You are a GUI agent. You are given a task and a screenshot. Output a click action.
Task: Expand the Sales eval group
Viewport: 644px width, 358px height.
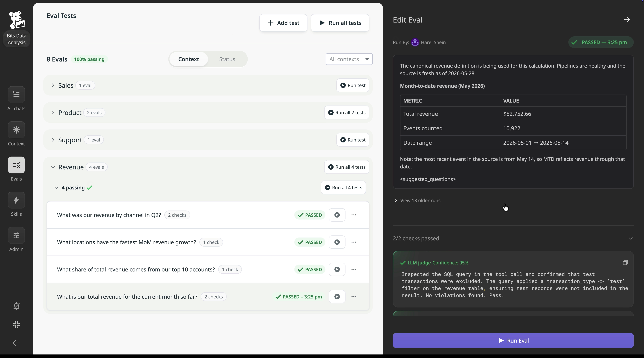pyautogui.click(x=53, y=85)
